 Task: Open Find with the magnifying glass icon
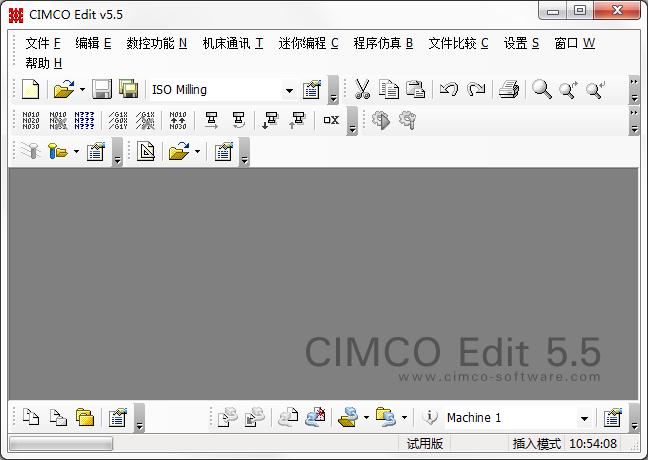click(x=542, y=89)
